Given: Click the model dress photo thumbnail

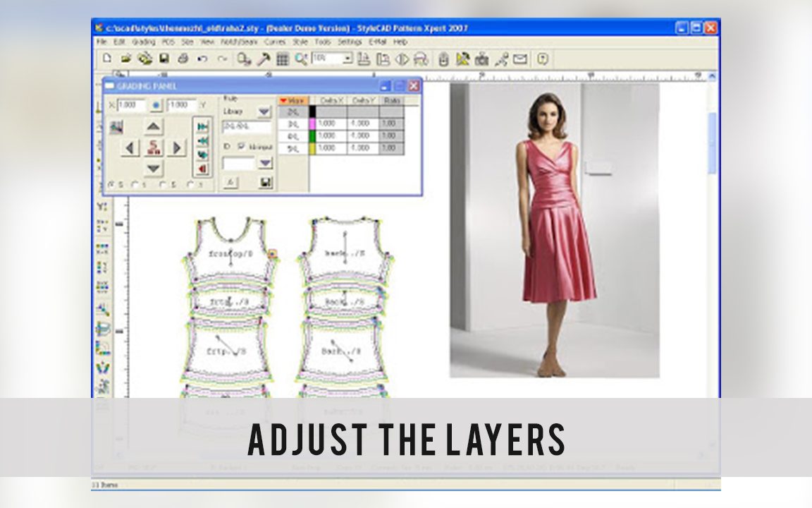Looking at the screenshot, I should 555,230.
